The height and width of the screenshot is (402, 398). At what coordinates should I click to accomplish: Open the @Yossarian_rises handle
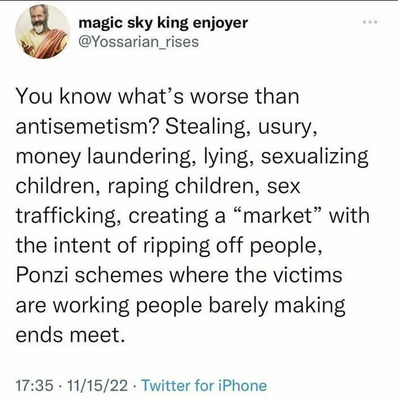(x=138, y=42)
